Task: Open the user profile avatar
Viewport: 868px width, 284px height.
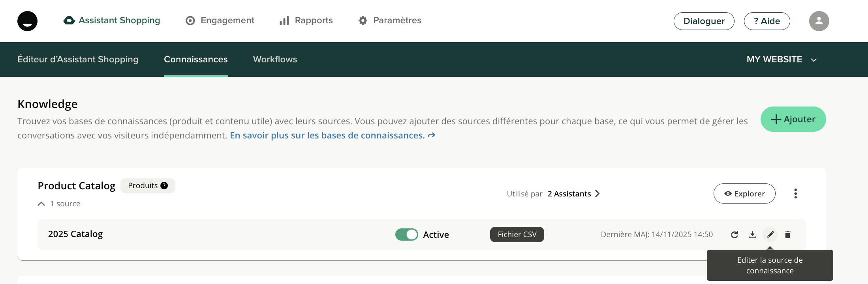Action: pos(819,21)
